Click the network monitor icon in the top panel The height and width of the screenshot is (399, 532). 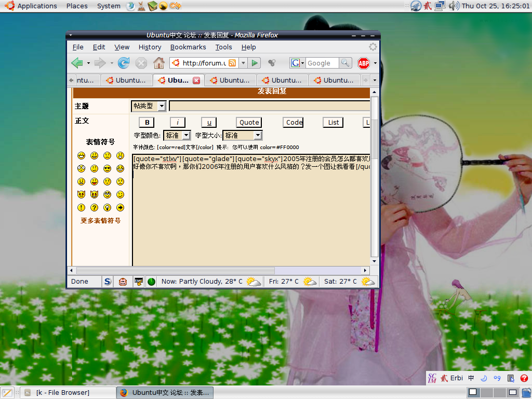(440, 6)
